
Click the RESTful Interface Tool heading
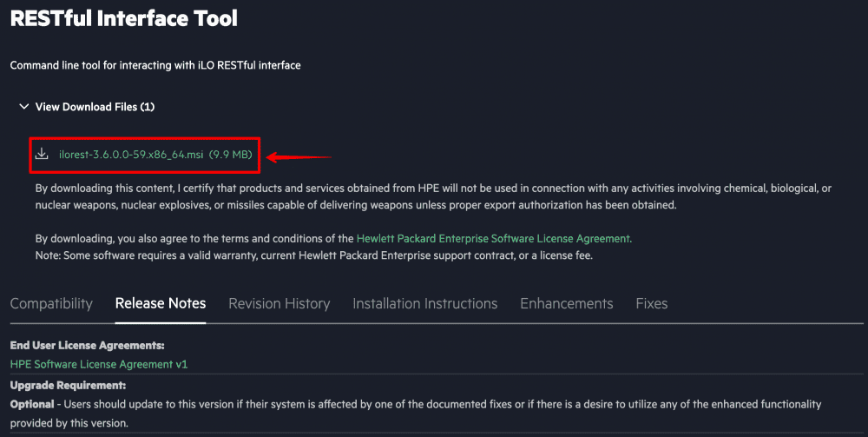point(124,18)
